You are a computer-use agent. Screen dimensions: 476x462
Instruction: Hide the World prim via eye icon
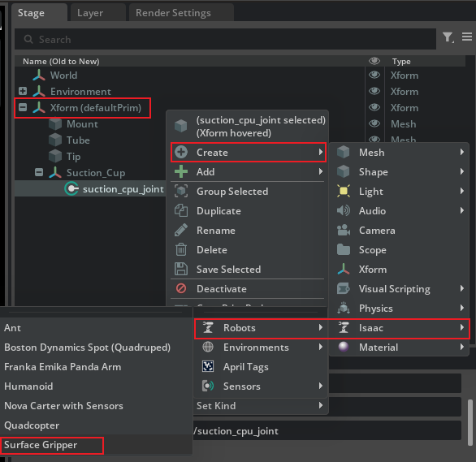click(374, 75)
